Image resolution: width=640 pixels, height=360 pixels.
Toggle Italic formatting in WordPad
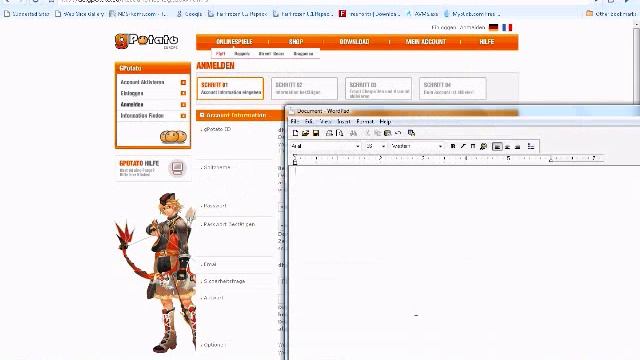point(463,146)
